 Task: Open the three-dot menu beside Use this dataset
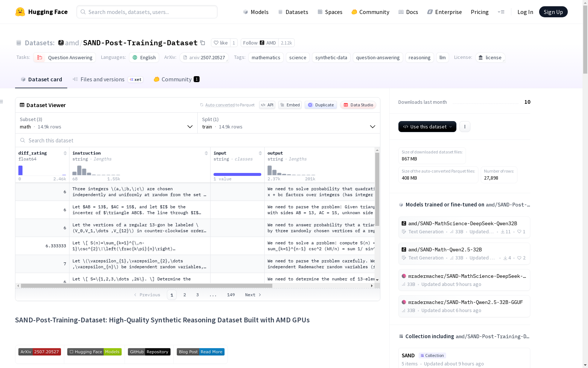click(465, 127)
